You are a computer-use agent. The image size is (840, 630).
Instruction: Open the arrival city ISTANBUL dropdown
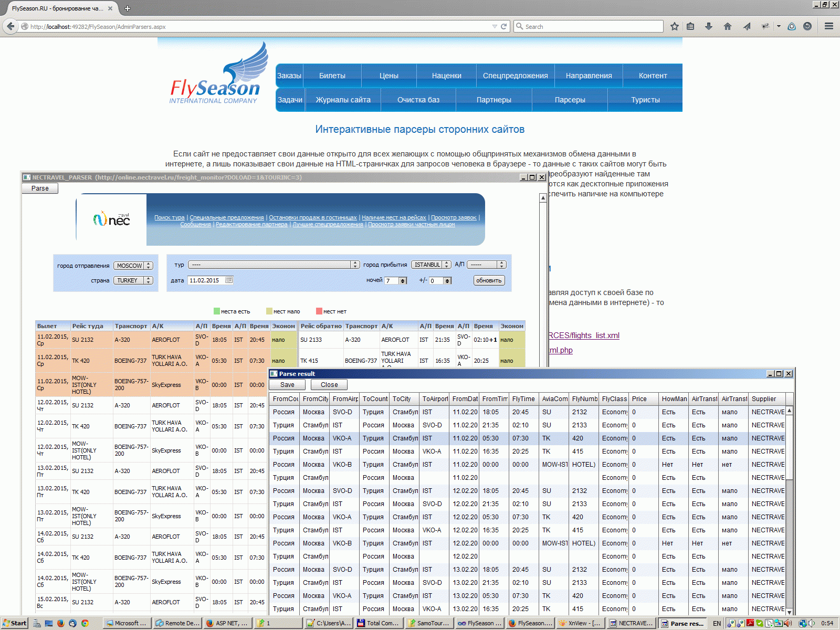pyautogui.click(x=431, y=265)
